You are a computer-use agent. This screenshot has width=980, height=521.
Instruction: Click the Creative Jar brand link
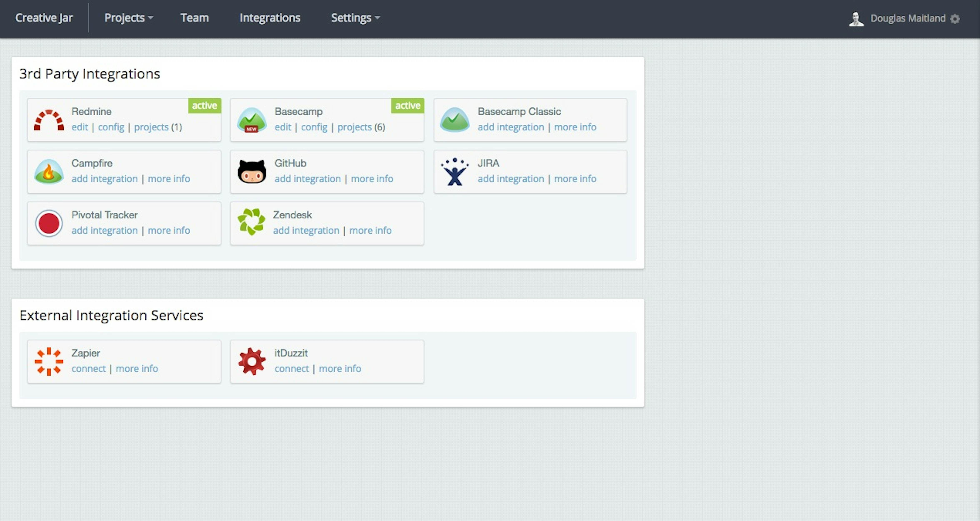click(44, 18)
